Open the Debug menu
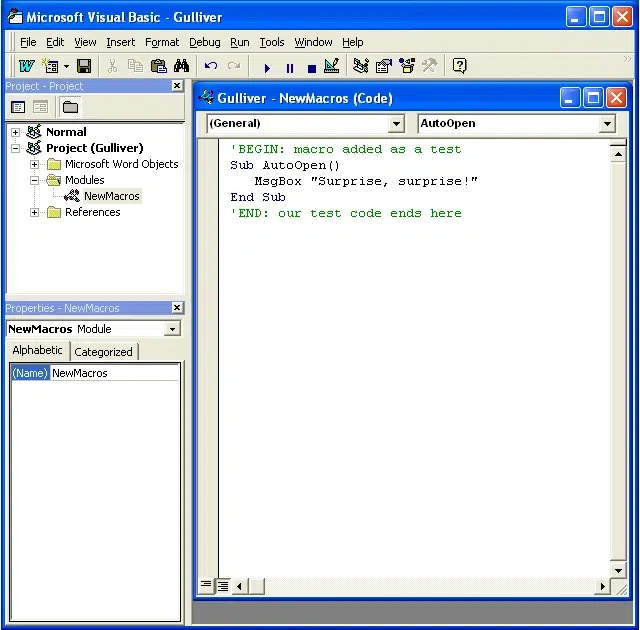Image resolution: width=640 pixels, height=630 pixels. (x=204, y=42)
